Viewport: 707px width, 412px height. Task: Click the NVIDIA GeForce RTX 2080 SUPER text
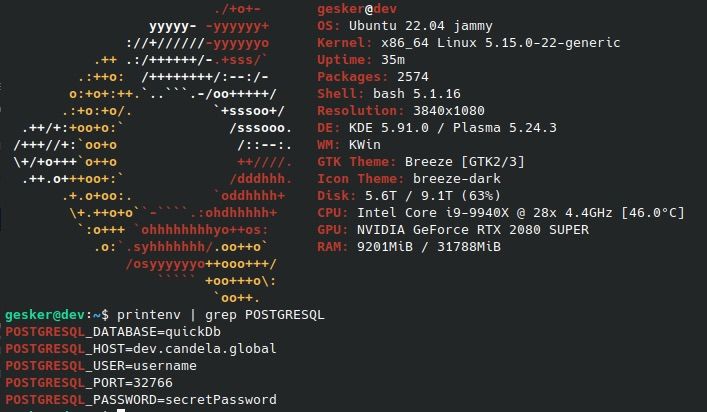pyautogui.click(x=473, y=230)
